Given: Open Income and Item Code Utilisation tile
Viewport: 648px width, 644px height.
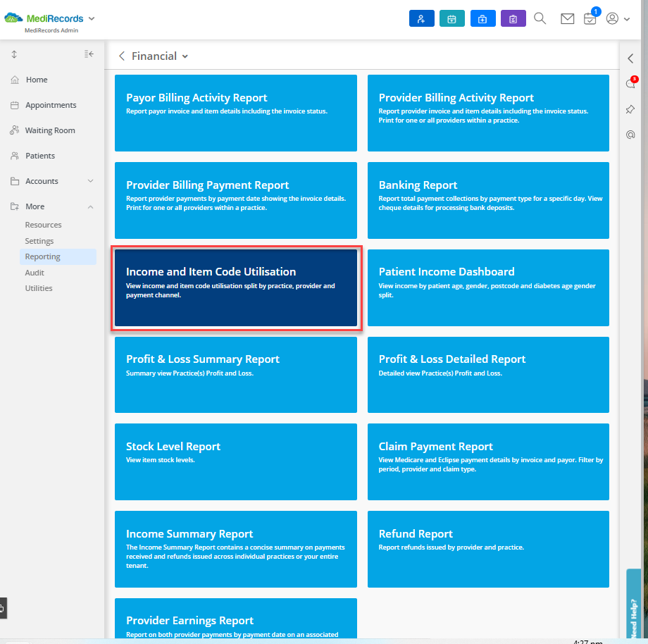Looking at the screenshot, I should (235, 287).
